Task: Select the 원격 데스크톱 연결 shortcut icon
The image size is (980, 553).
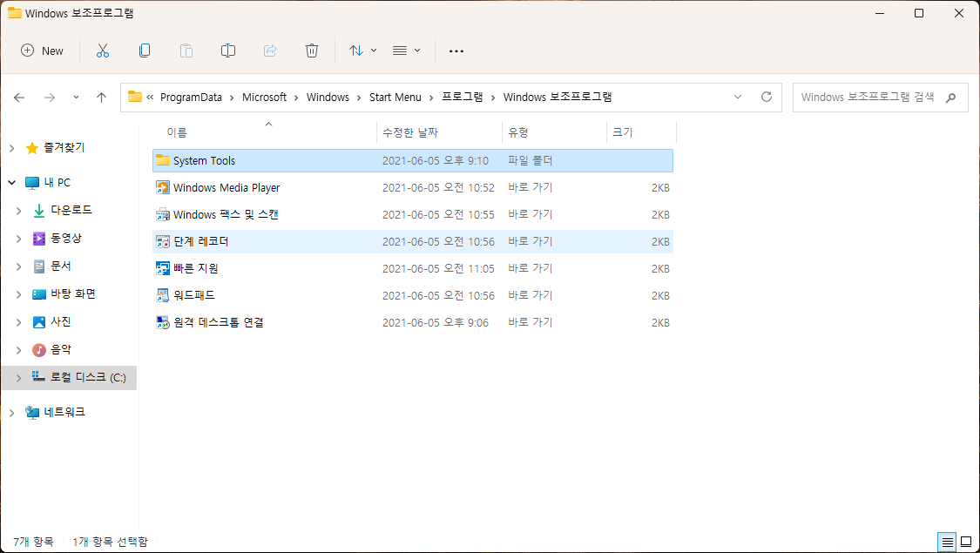Action: pos(163,322)
